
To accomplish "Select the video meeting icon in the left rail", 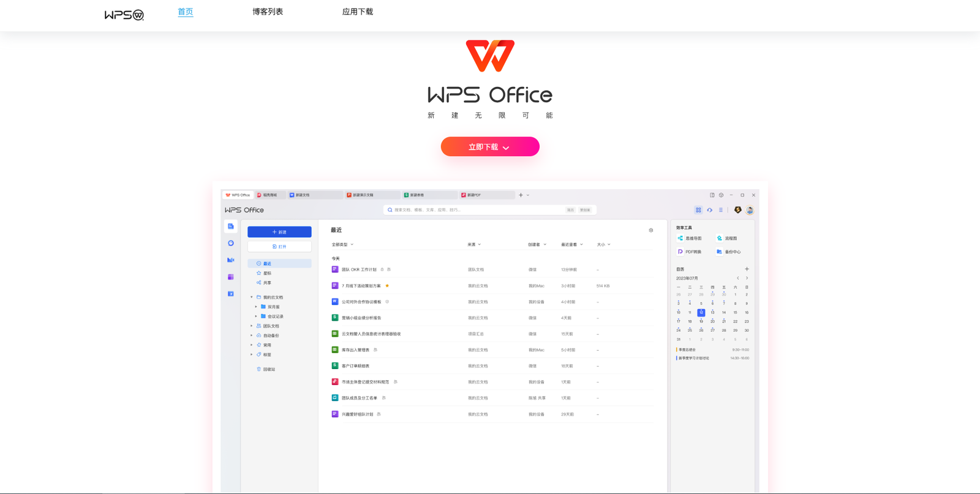I will click(x=231, y=260).
